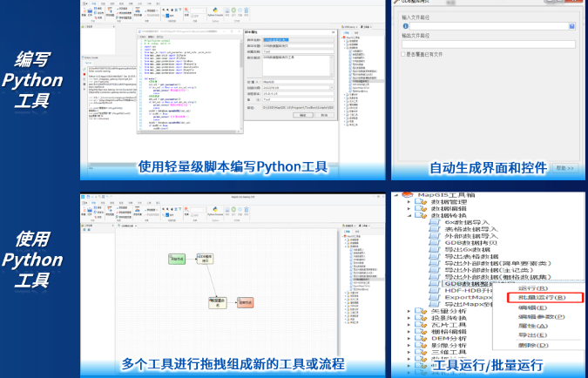Select 导出表格数据 tree item
Screen dimensions: 588x378
coord(471,256)
